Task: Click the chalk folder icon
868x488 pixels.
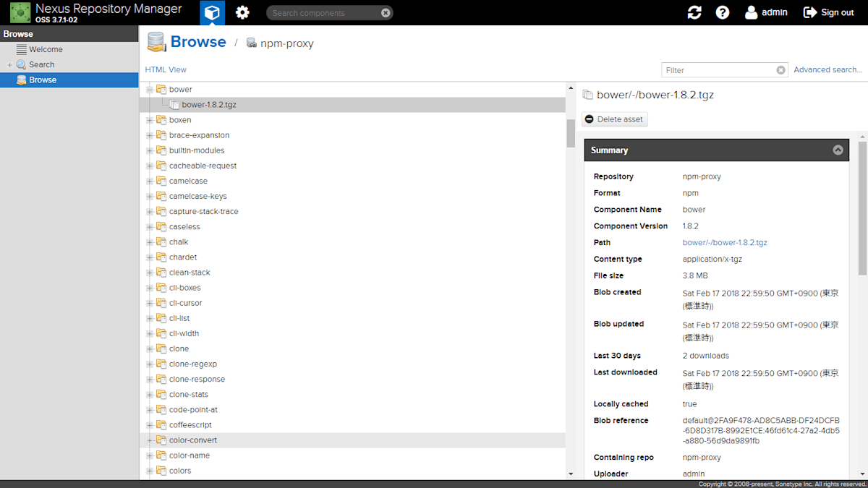Action: click(161, 242)
